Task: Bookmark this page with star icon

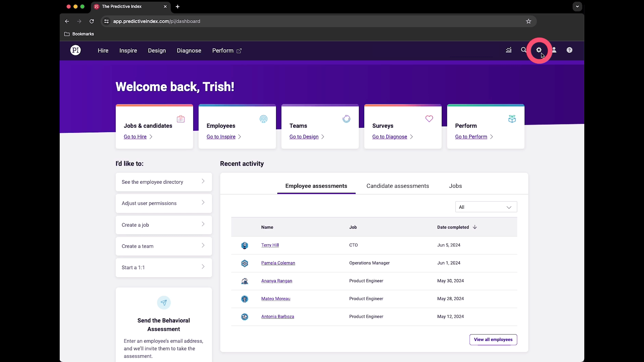Action: click(529, 21)
